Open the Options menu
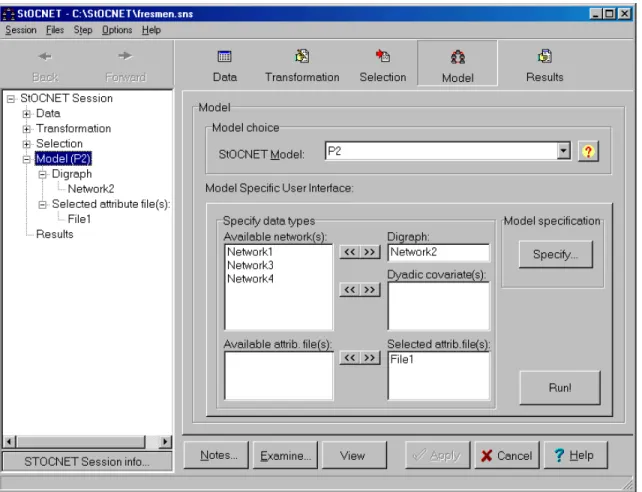 point(117,30)
